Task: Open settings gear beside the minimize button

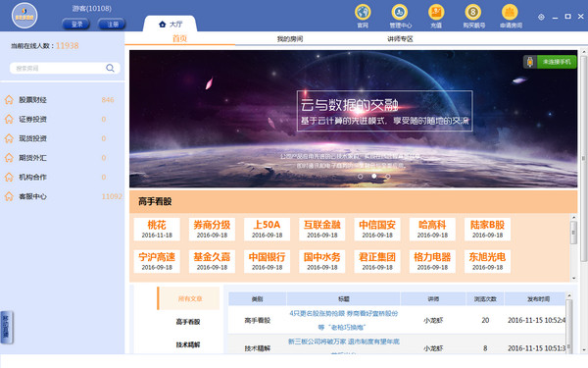Action: [x=541, y=17]
